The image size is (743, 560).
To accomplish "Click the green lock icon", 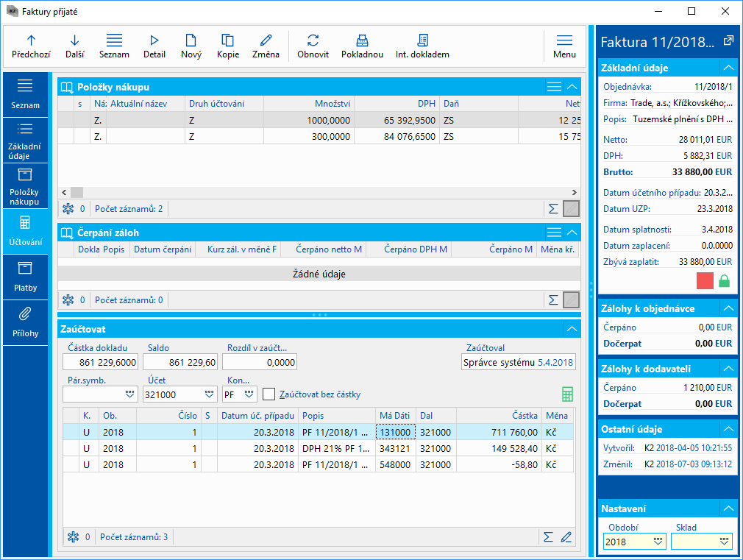I will point(724,280).
